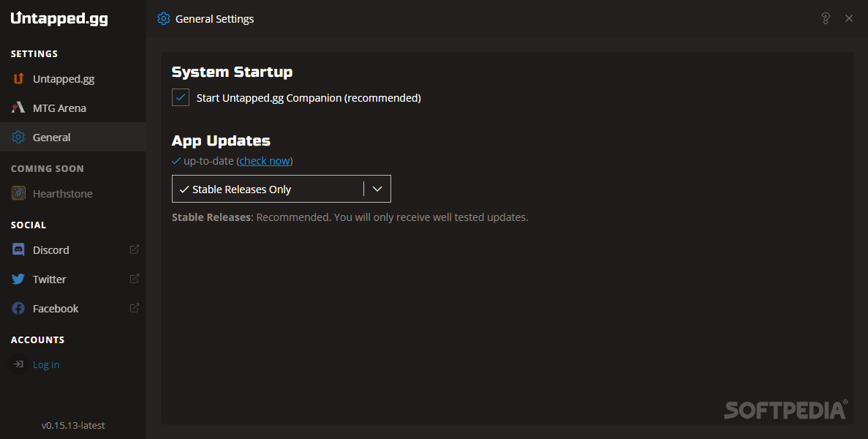Open the Facebook social link

pos(73,308)
